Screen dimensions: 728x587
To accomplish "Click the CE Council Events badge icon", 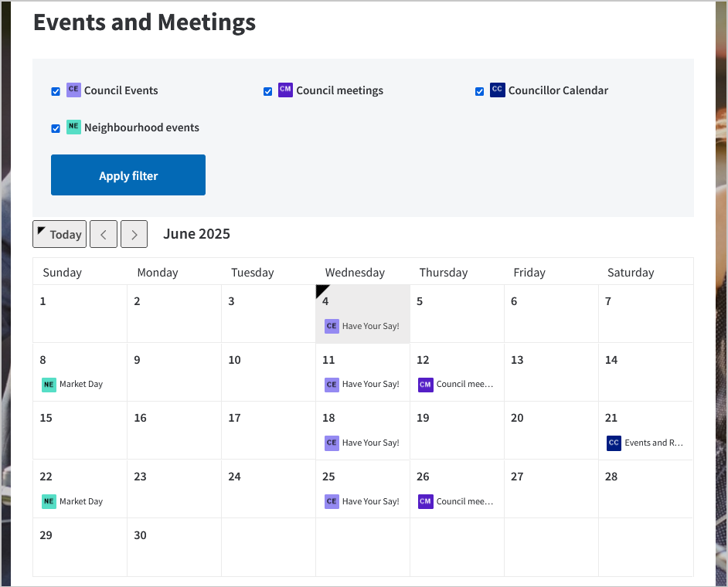I will [73, 90].
